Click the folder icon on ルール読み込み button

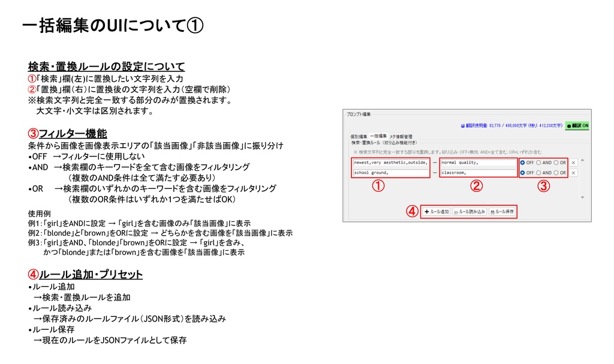pyautogui.click(x=456, y=210)
